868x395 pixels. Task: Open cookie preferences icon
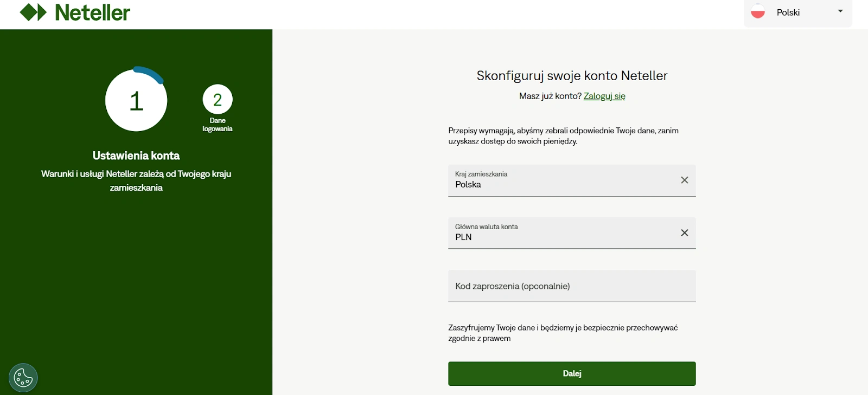coord(23,378)
